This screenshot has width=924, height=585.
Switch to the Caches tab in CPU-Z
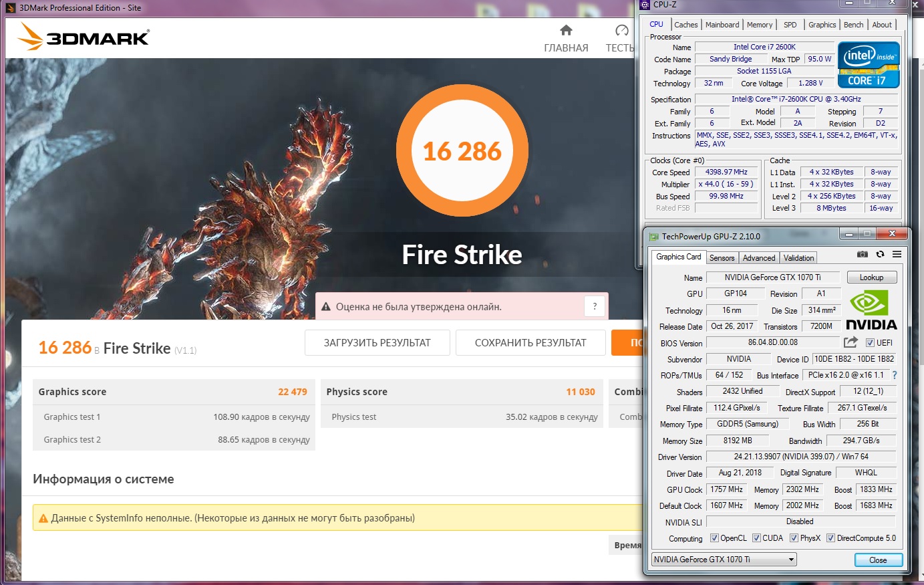point(685,25)
